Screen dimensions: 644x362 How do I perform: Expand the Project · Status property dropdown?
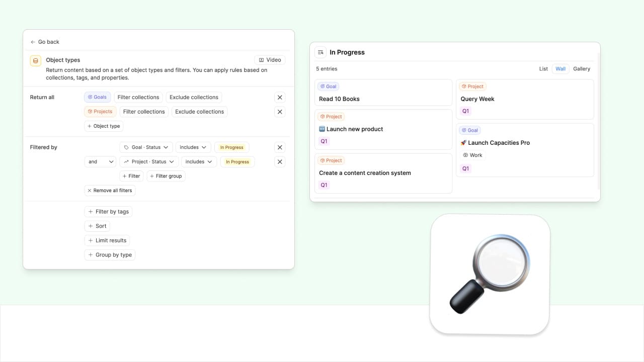pos(149,162)
